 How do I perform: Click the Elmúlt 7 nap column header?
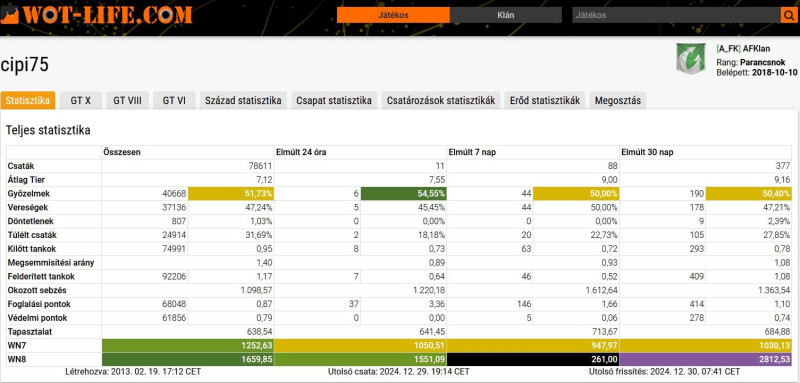pos(473,152)
